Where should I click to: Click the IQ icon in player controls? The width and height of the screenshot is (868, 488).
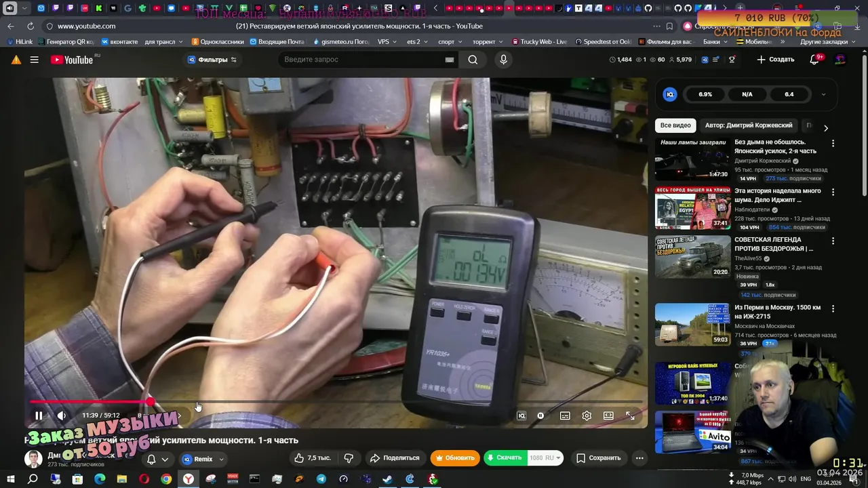tap(521, 415)
